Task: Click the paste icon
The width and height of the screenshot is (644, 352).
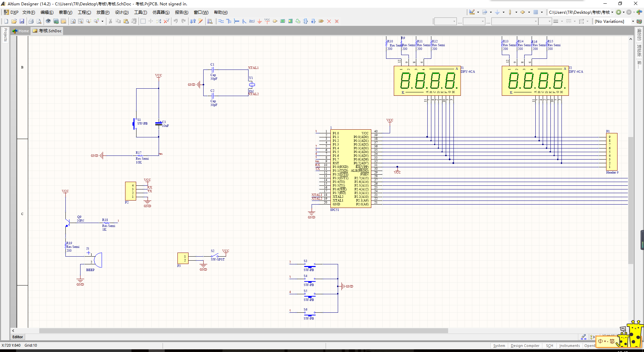Action: [126, 21]
